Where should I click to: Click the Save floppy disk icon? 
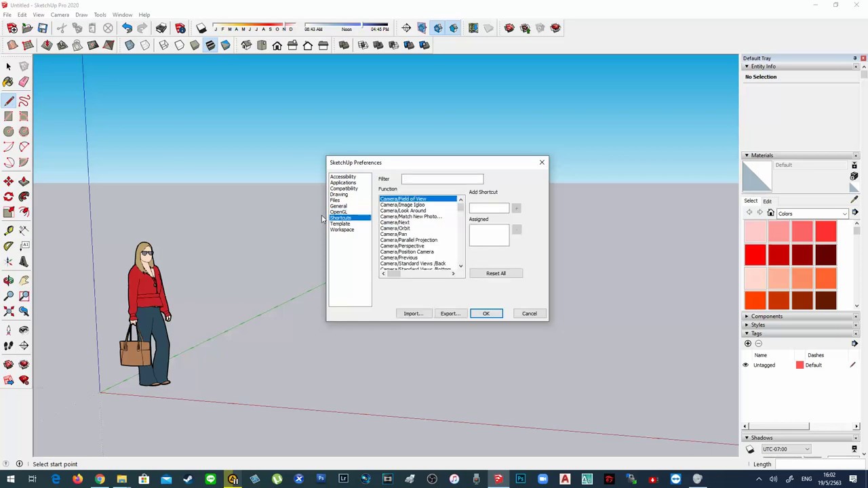42,28
